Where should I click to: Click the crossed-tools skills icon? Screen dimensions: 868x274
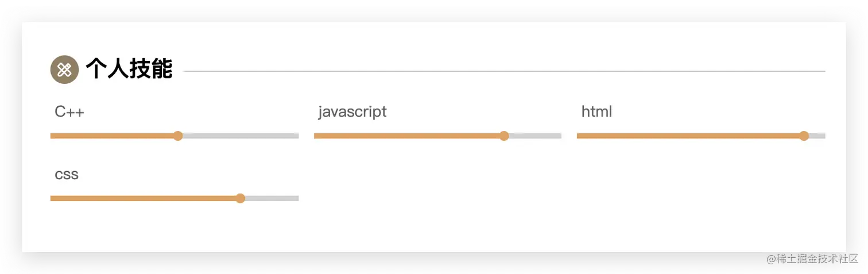click(x=64, y=70)
